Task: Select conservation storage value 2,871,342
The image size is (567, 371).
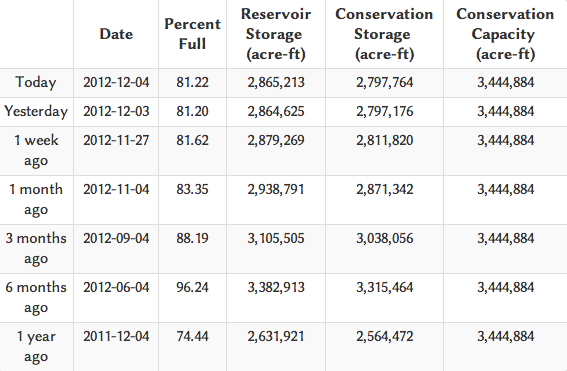Action: coord(384,189)
